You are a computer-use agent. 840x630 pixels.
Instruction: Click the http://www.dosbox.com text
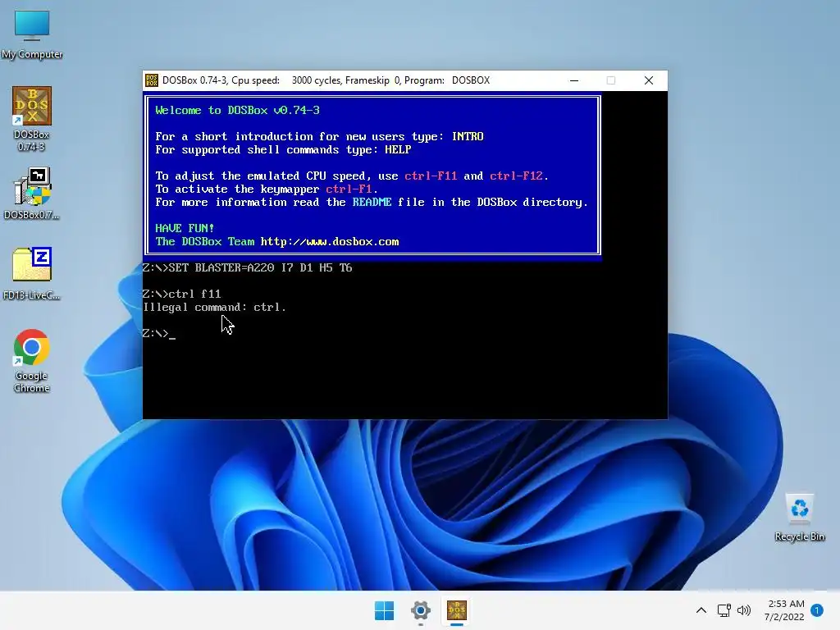click(x=330, y=242)
